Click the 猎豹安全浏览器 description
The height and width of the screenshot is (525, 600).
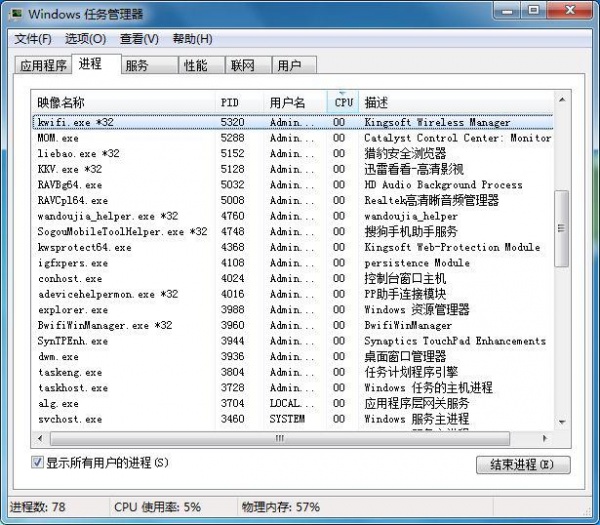click(405, 153)
